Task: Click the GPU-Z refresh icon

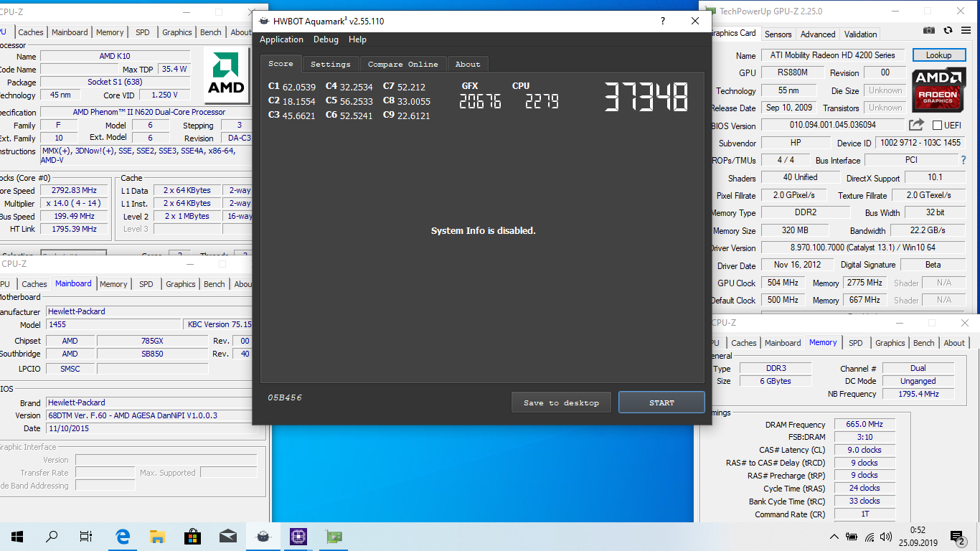Action: 948,30
